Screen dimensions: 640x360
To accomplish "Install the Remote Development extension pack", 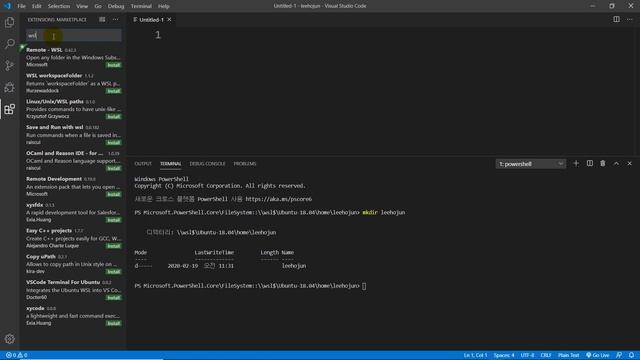I will click(113, 194).
